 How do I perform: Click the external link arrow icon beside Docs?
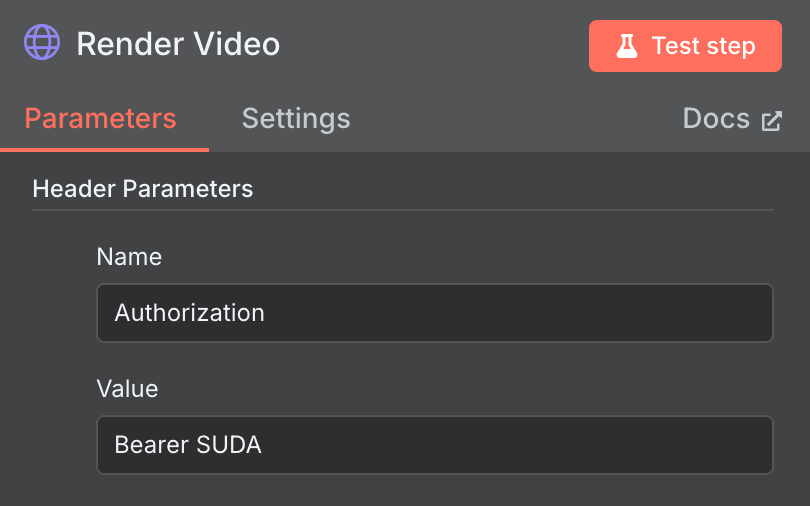(x=771, y=121)
